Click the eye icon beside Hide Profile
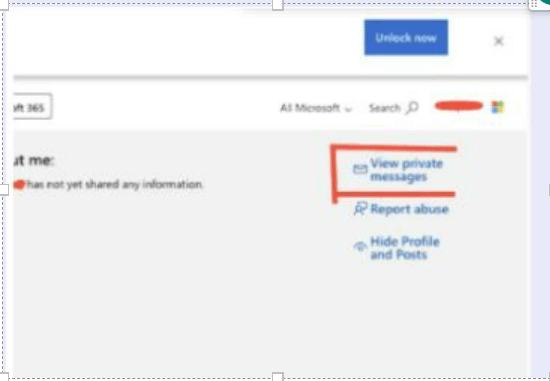Screen dimensions: 550x381 coord(360,247)
